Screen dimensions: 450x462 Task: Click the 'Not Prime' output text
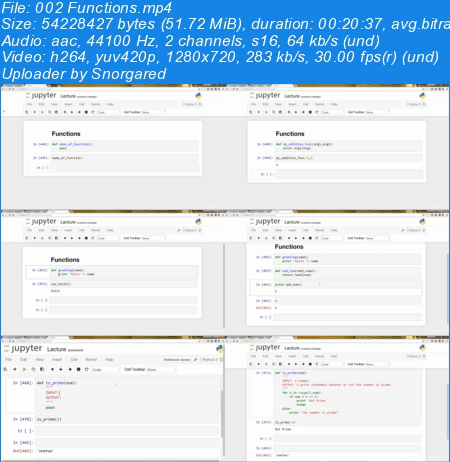283,429
